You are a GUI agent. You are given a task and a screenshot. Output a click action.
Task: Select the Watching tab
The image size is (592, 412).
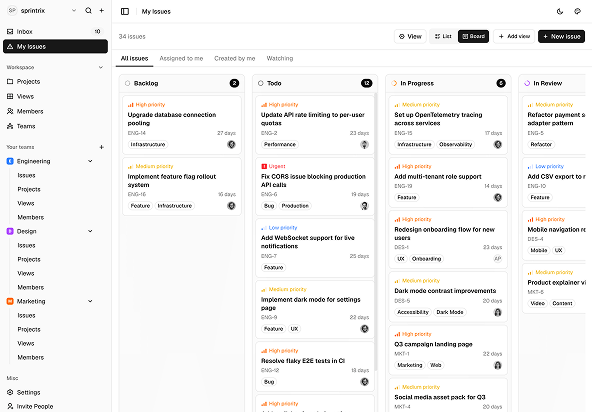click(280, 59)
